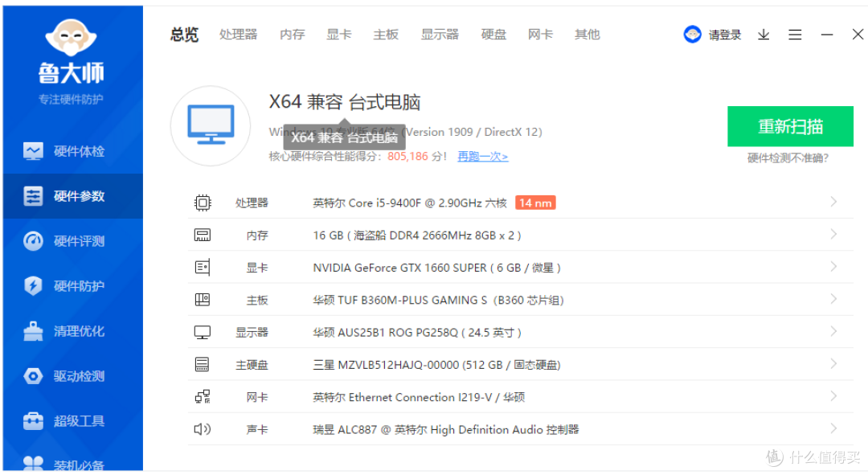Expand the 显卡 row chevron

pyautogui.click(x=833, y=267)
